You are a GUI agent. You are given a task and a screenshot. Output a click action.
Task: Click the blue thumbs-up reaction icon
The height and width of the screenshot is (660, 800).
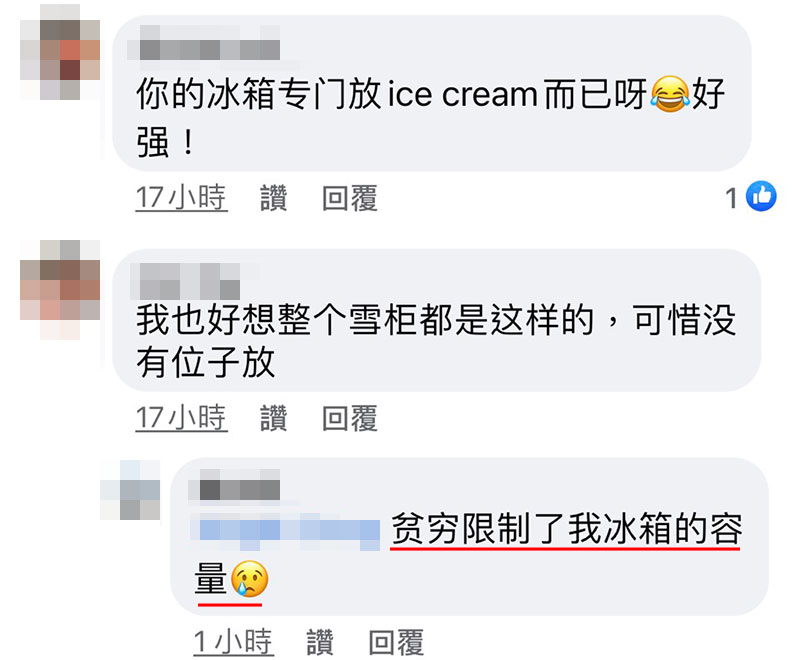[x=761, y=196]
